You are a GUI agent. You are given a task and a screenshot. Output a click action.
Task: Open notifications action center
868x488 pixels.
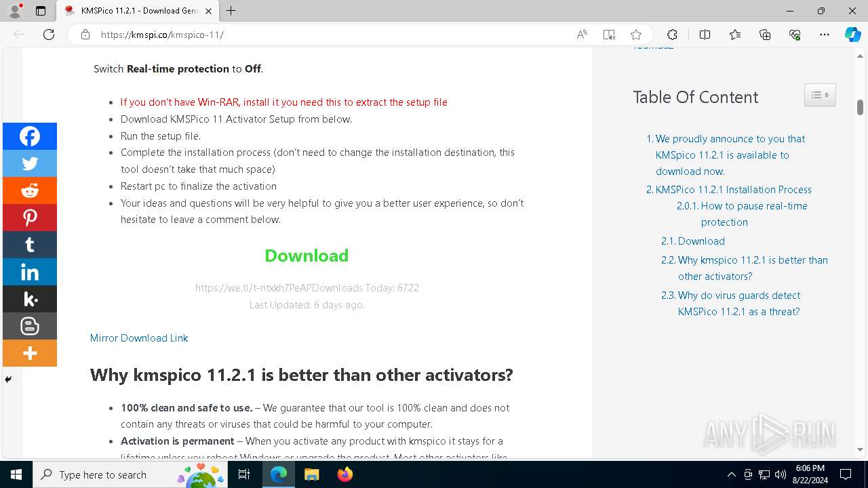pos(846,474)
